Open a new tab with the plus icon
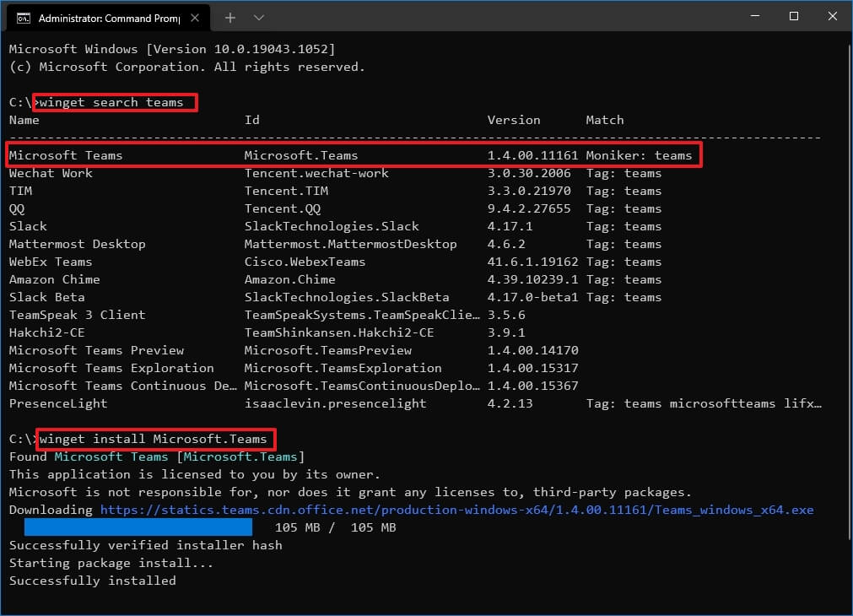The width and height of the screenshot is (853, 616). click(x=229, y=16)
